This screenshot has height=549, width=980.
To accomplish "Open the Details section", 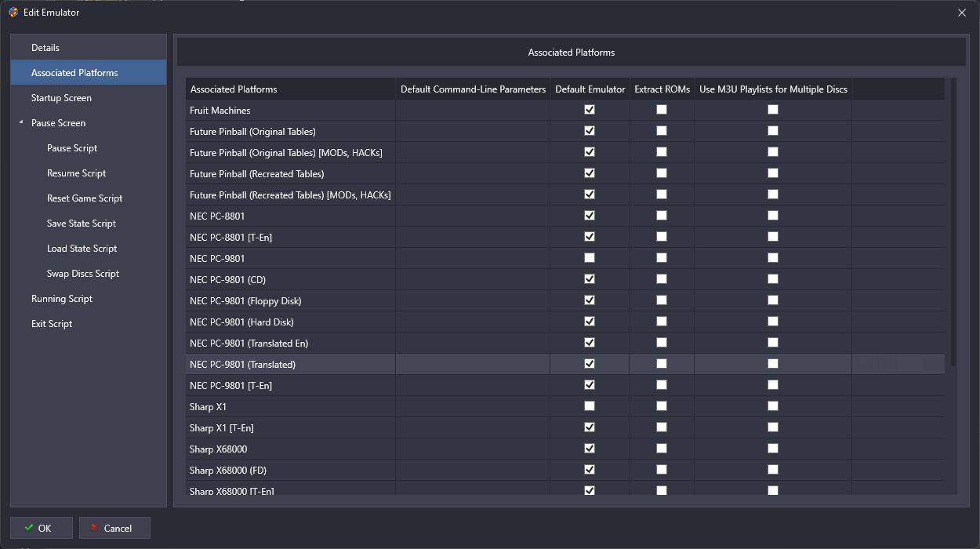I will (89, 48).
